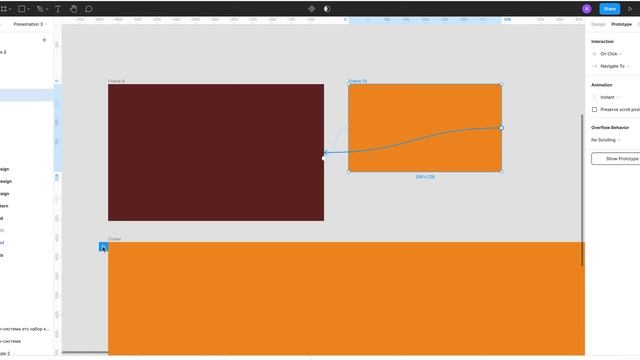Enable Preserve scroll position checkbox
640x360 pixels.
tap(594, 109)
